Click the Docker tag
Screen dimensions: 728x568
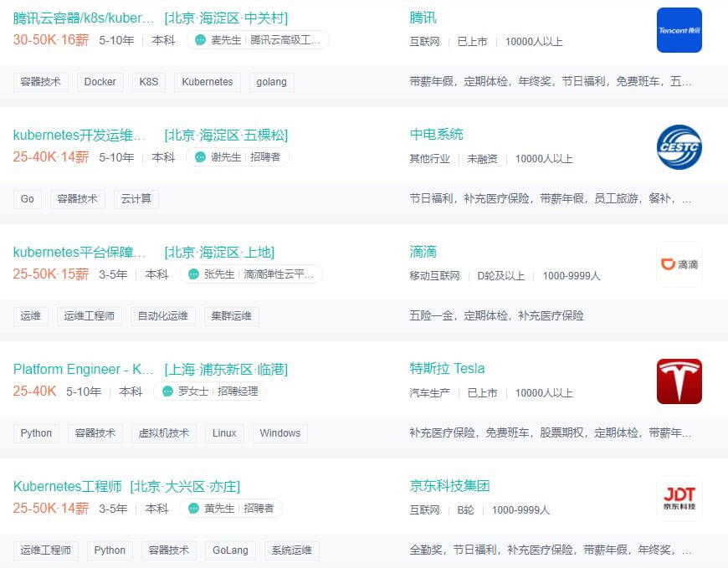[100, 82]
